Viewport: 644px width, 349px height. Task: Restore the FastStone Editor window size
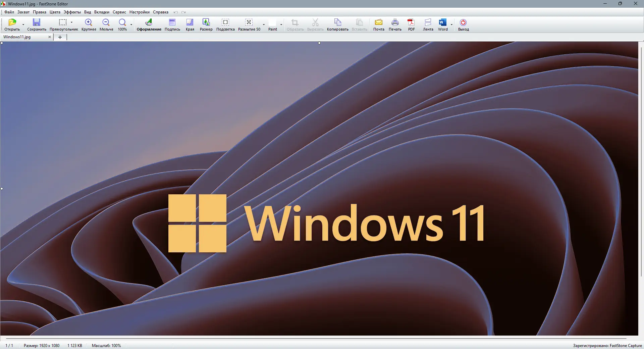pos(620,4)
